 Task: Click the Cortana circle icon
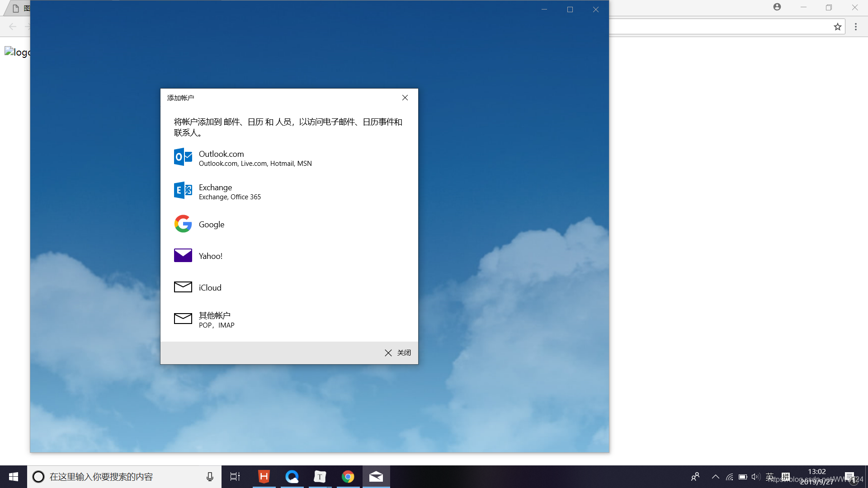click(x=38, y=477)
